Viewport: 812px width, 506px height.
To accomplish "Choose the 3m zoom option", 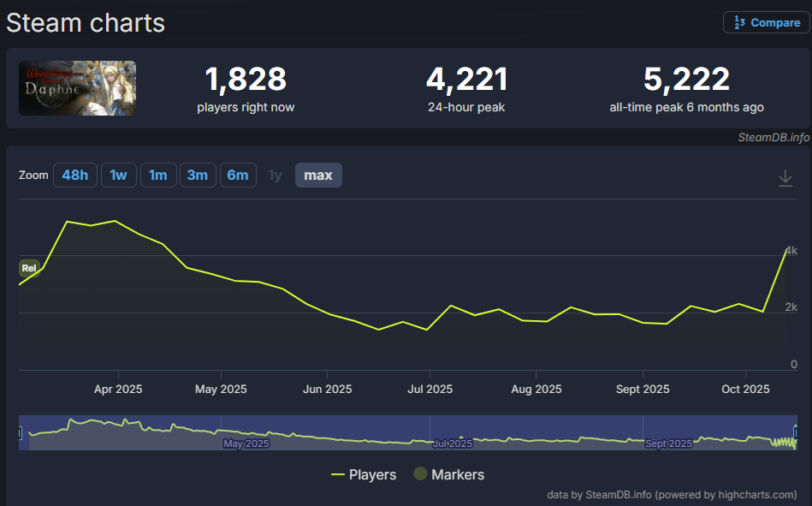I will tap(197, 176).
